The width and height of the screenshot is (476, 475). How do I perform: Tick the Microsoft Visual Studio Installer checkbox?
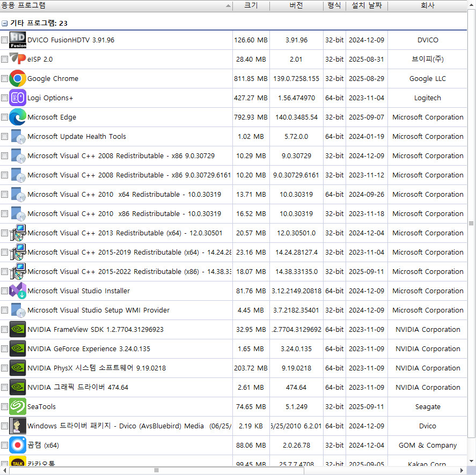[4, 291]
